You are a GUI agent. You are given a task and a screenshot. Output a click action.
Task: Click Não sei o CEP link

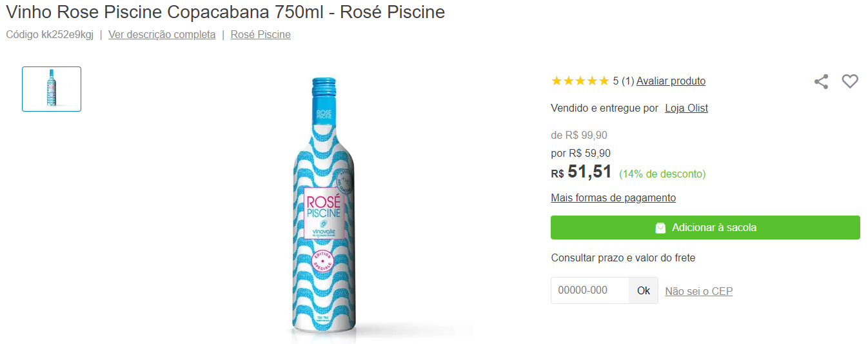pyautogui.click(x=699, y=292)
